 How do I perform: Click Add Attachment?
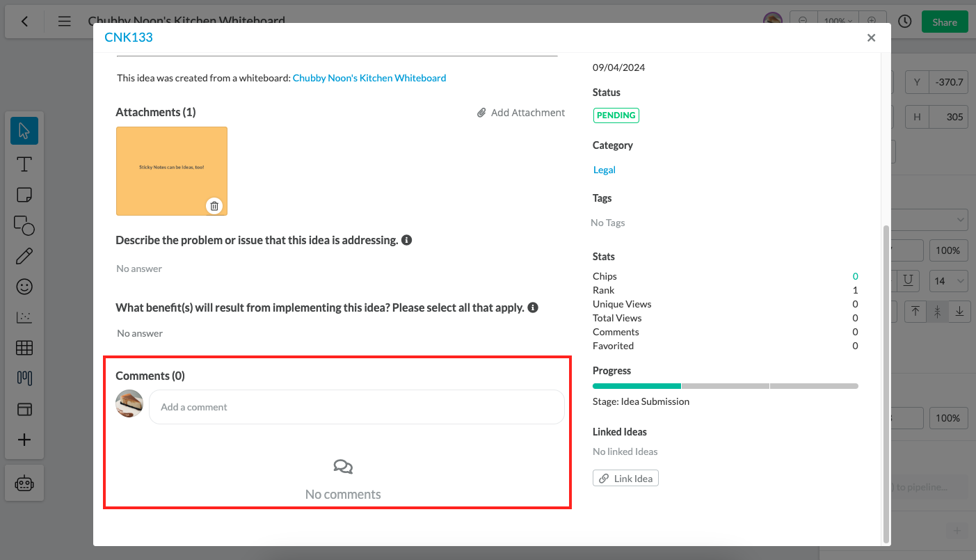[521, 113]
